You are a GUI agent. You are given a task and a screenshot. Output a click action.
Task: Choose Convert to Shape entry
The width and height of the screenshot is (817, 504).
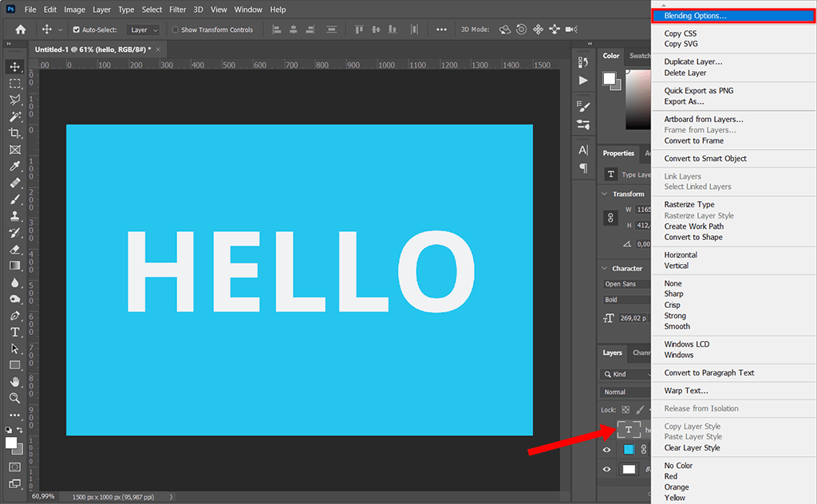coord(693,237)
